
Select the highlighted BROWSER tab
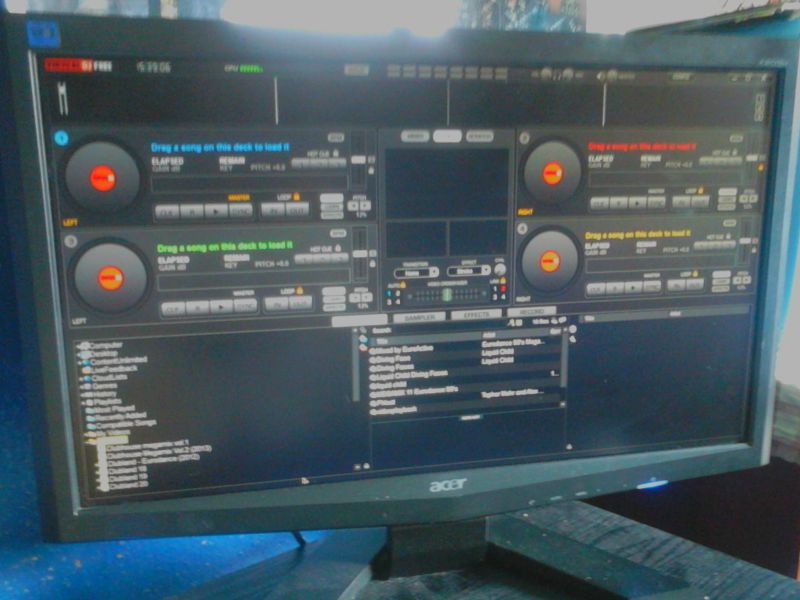(x=359, y=320)
